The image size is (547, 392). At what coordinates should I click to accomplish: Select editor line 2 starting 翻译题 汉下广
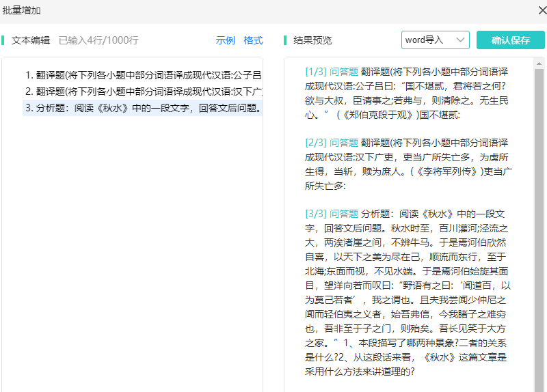[143, 92]
